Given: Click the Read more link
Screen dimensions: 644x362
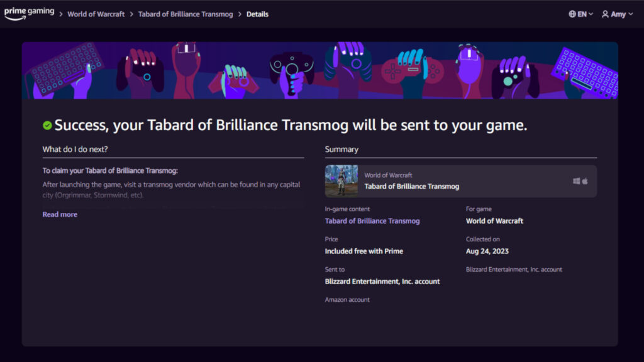Looking at the screenshot, I should pyautogui.click(x=59, y=214).
